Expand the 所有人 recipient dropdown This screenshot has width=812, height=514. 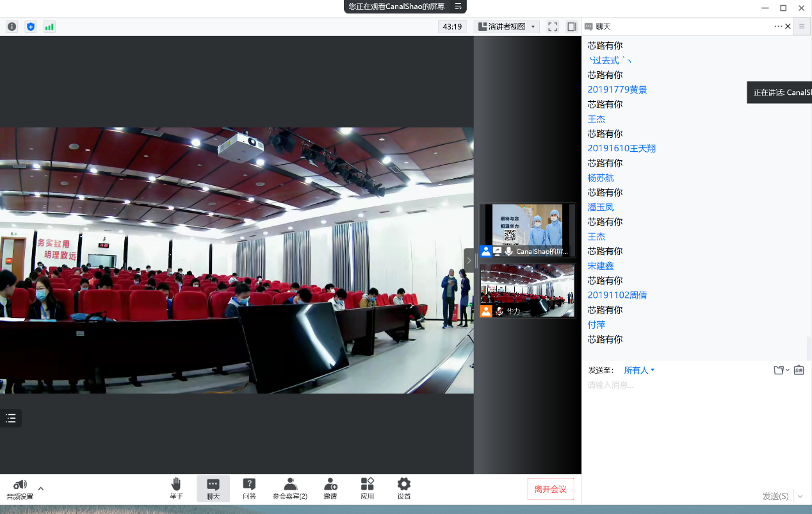(x=639, y=370)
